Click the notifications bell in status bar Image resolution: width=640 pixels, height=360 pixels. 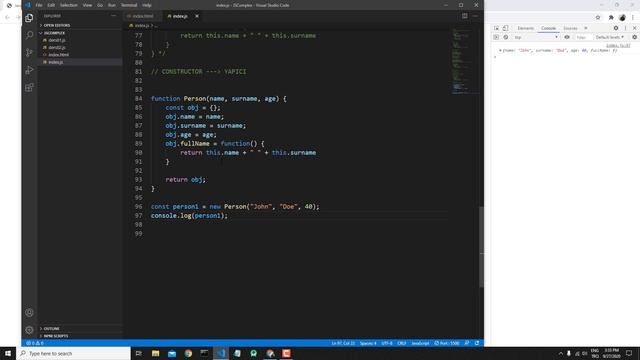(x=477, y=343)
